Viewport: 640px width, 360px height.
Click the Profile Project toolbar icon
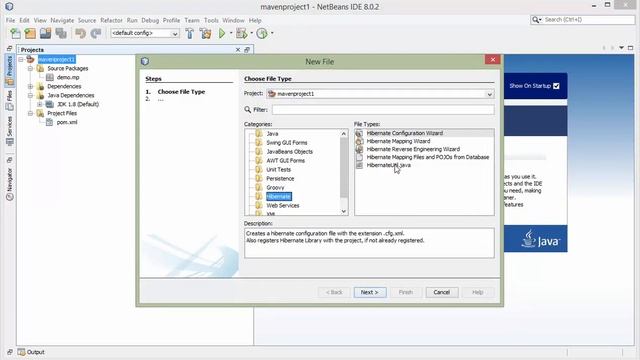tap(262, 33)
